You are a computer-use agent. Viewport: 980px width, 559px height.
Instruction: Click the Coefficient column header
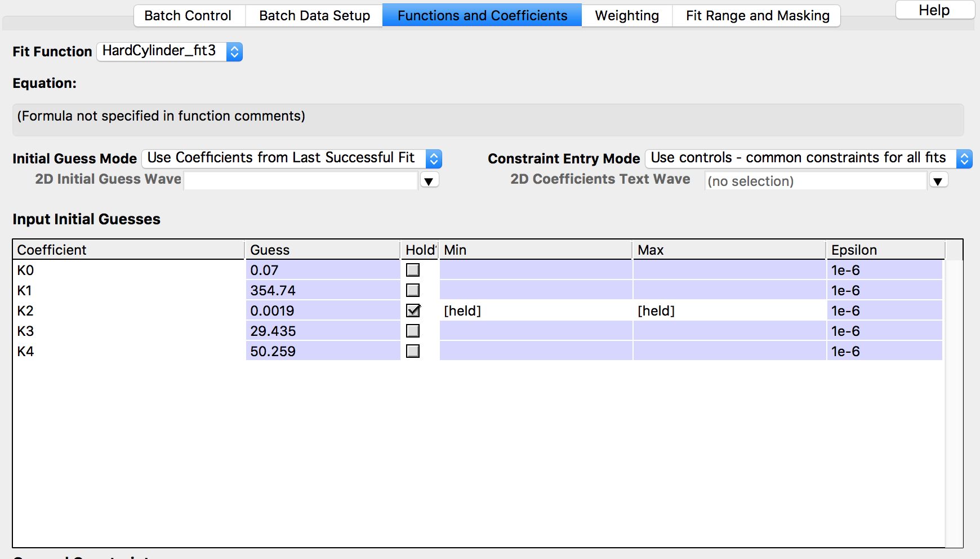(128, 250)
